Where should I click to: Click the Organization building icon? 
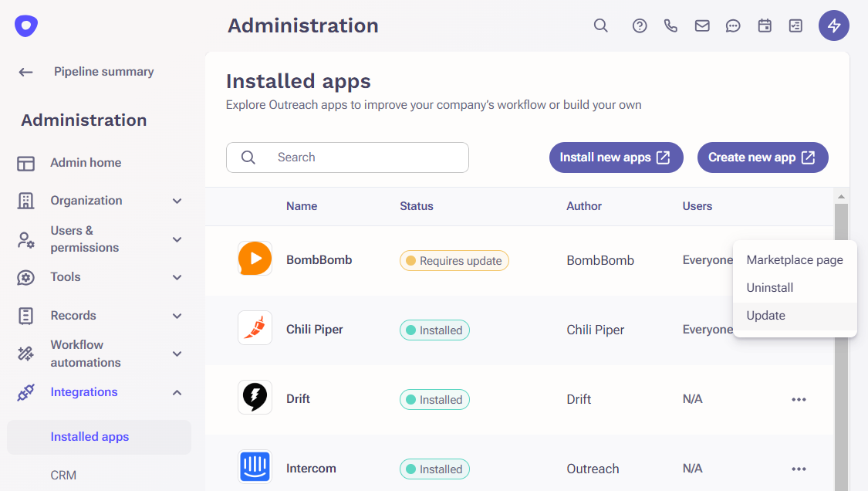coord(25,201)
